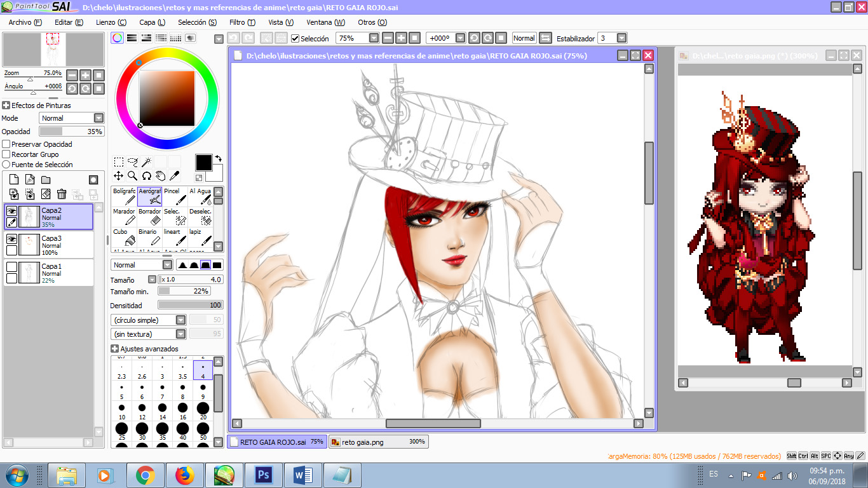Select brush size 9 preset
868x488 pixels.
[x=203, y=390]
